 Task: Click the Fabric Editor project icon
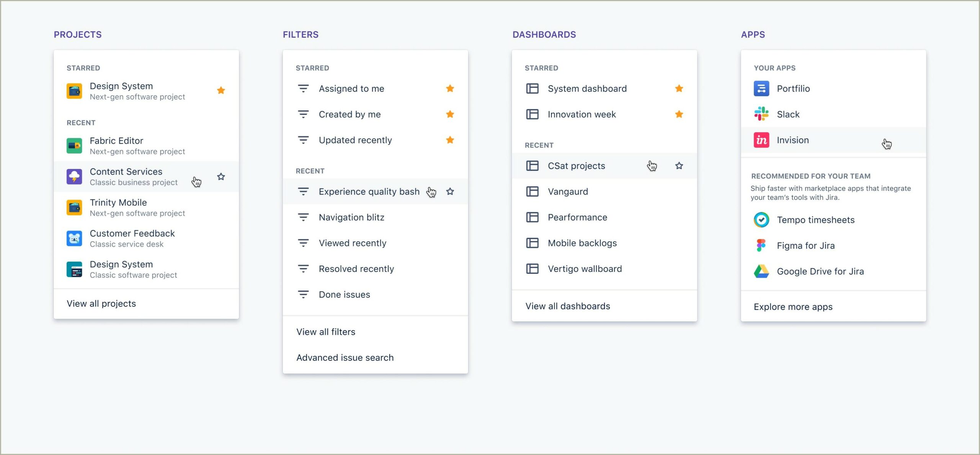pos(74,145)
